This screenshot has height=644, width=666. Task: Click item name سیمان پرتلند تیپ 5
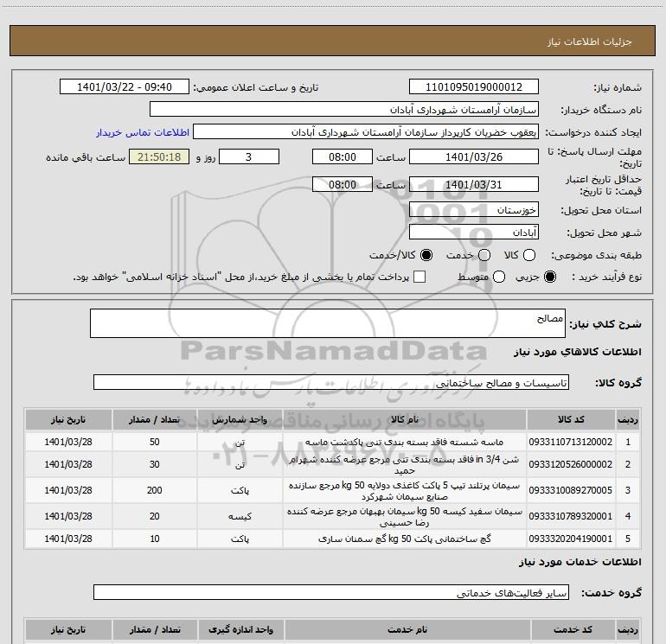click(405, 491)
